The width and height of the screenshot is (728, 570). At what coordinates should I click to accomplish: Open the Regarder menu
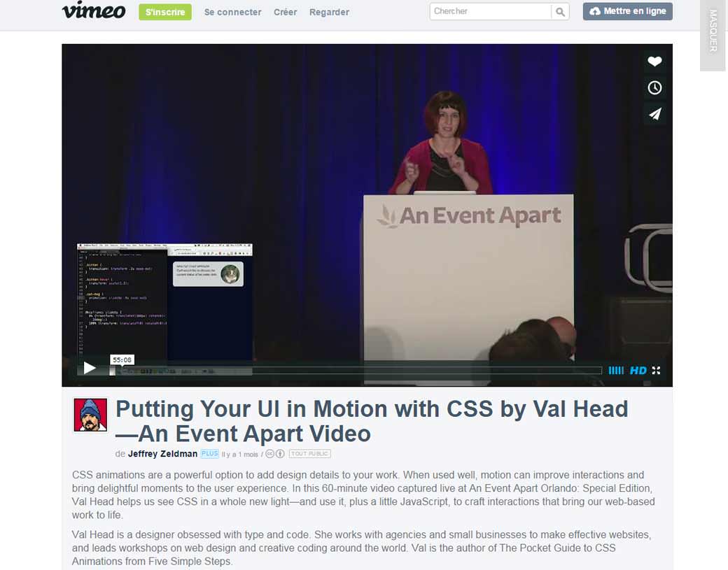329,12
